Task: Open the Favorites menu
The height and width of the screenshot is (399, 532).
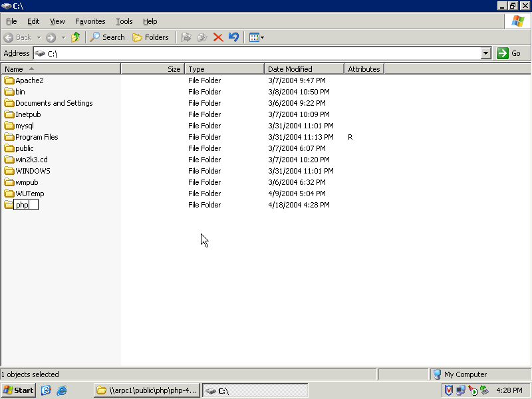Action: [x=90, y=21]
